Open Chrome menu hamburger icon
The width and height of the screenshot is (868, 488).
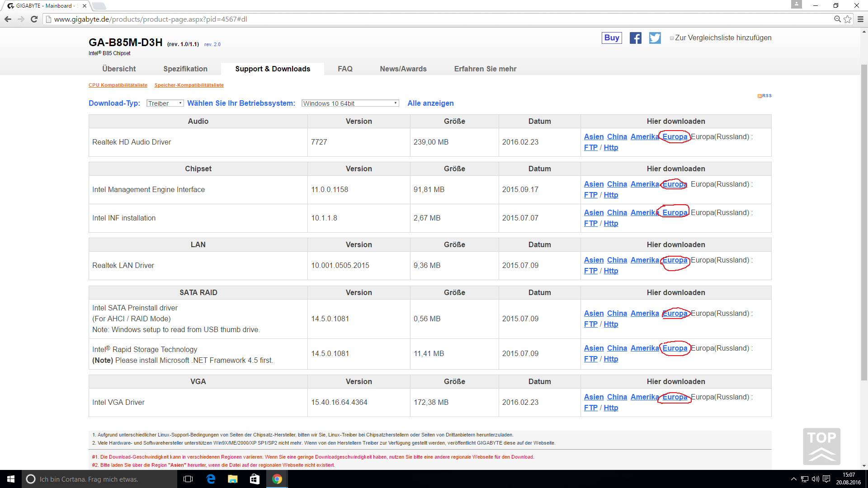[860, 19]
